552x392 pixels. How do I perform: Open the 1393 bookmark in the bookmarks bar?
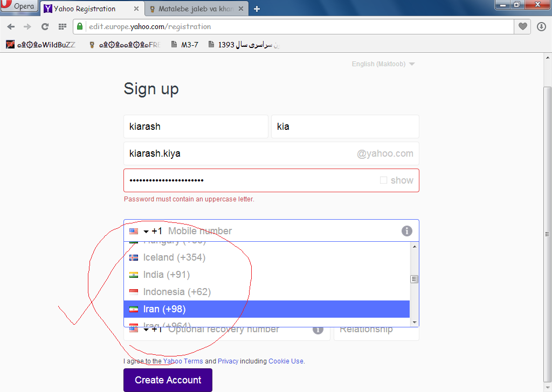(244, 45)
